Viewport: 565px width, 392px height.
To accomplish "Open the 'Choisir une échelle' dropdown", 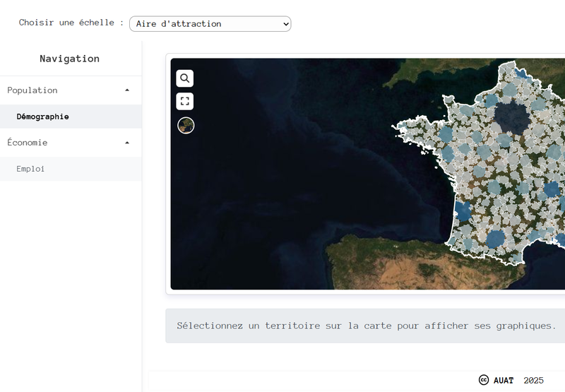I will [210, 24].
